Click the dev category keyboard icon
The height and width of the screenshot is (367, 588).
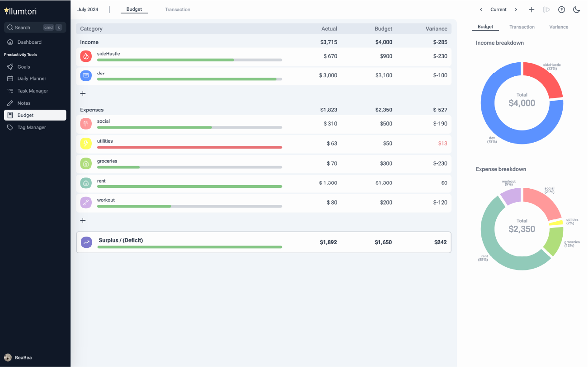86,76
